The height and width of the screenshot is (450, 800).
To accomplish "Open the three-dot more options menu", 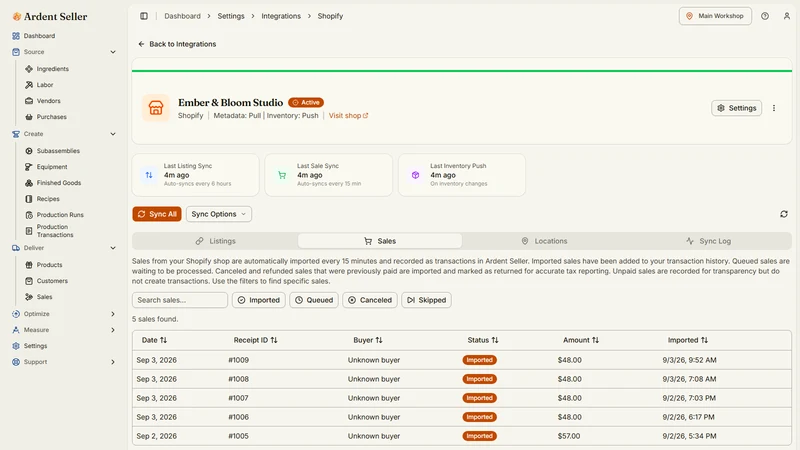I will pyautogui.click(x=774, y=108).
